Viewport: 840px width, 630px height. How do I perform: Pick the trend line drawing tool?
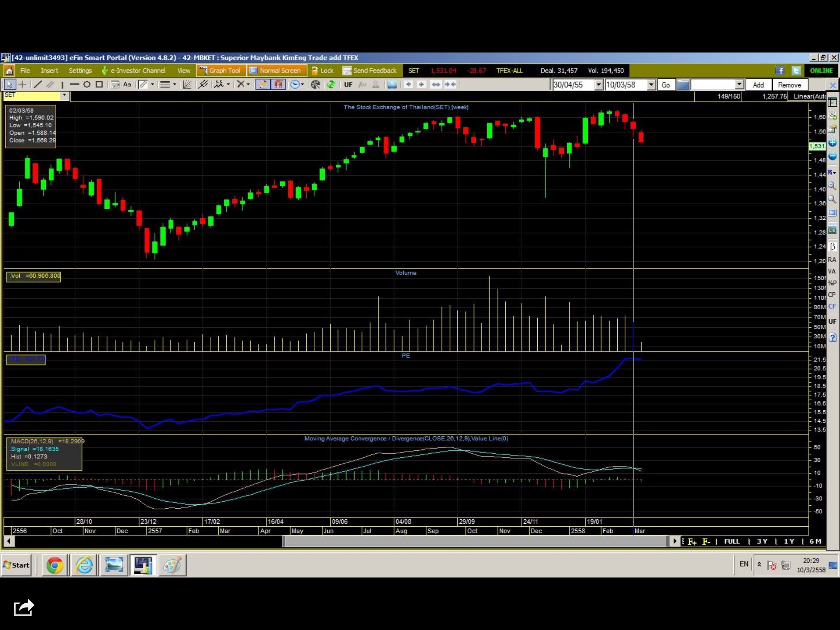pyautogui.click(x=37, y=84)
